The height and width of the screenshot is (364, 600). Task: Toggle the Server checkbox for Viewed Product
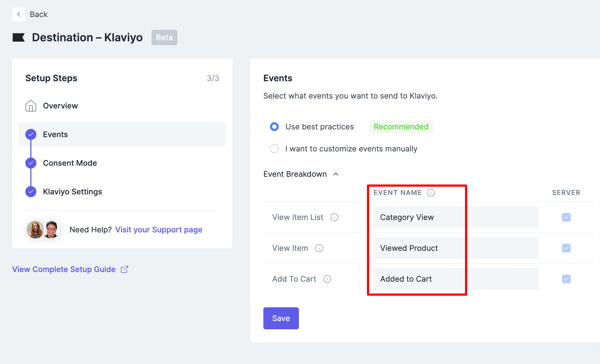coord(566,248)
